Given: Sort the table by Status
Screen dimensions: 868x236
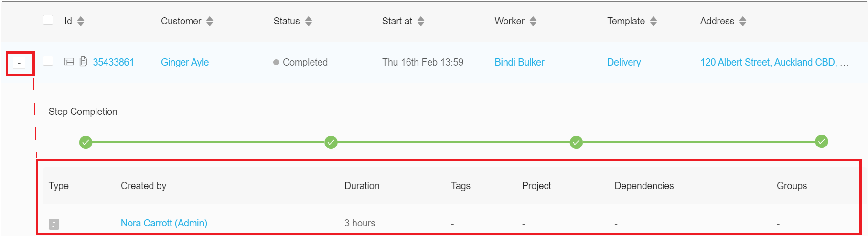Looking at the screenshot, I should point(309,21).
